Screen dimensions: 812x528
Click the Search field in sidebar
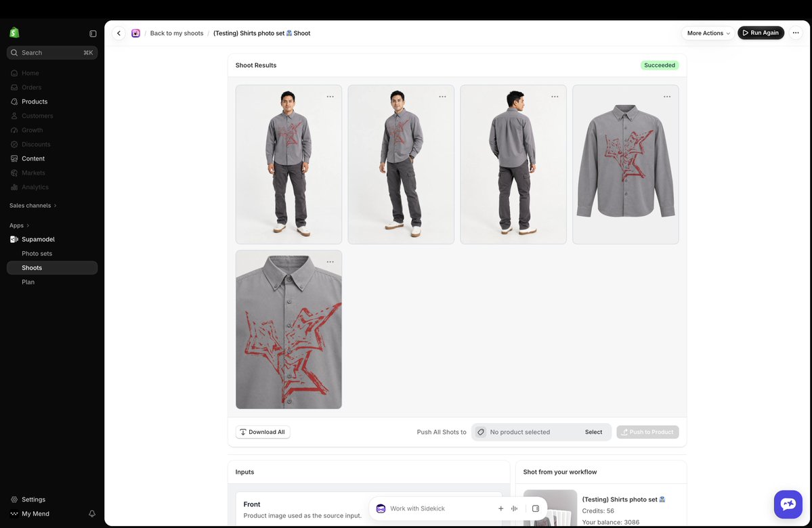coord(51,53)
